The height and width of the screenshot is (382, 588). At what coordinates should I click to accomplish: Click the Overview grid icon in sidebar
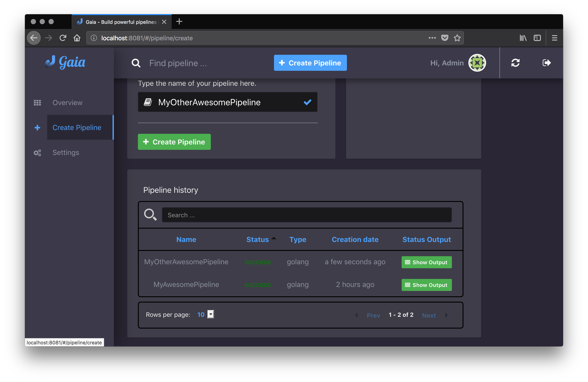coord(37,103)
